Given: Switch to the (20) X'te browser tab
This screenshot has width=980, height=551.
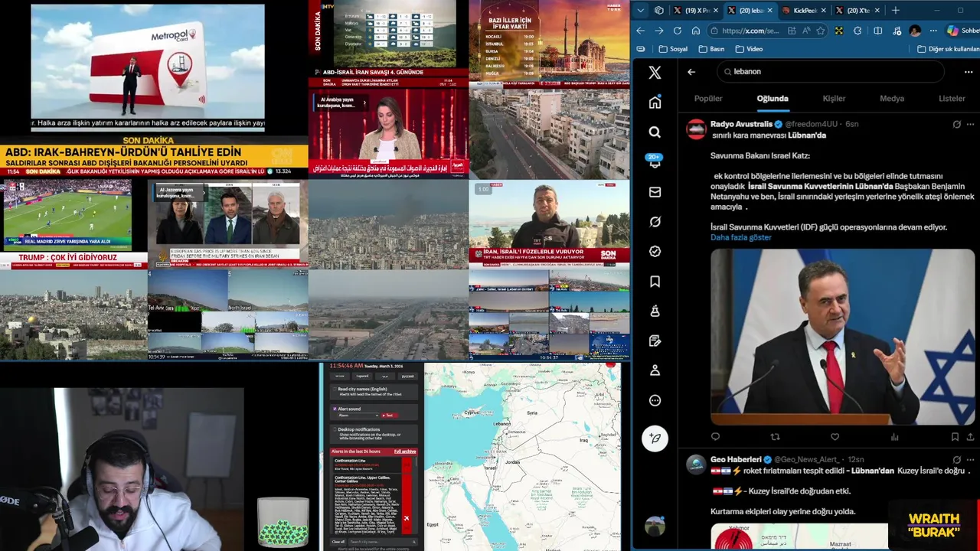Looking at the screenshot, I should point(857,11).
